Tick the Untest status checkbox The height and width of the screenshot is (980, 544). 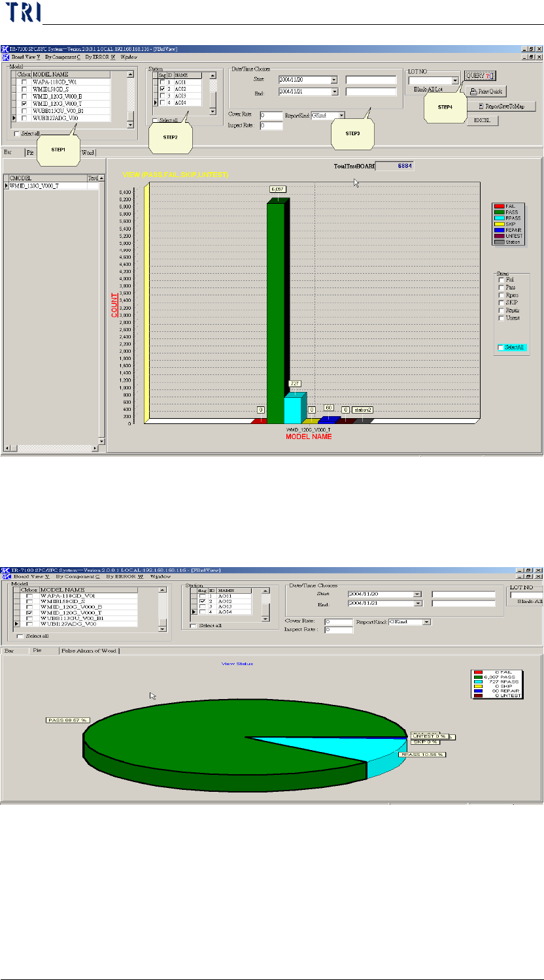click(501, 318)
